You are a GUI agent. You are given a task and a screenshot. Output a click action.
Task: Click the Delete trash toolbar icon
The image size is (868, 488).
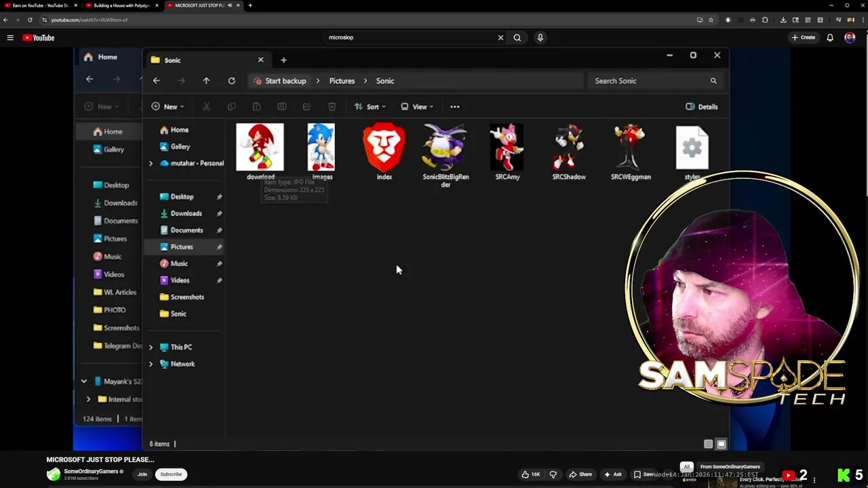point(332,106)
